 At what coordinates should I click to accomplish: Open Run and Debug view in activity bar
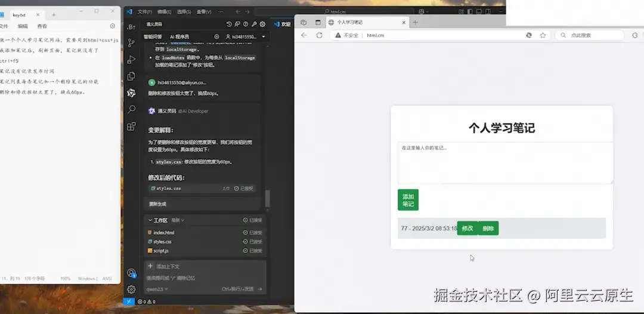[131, 60]
